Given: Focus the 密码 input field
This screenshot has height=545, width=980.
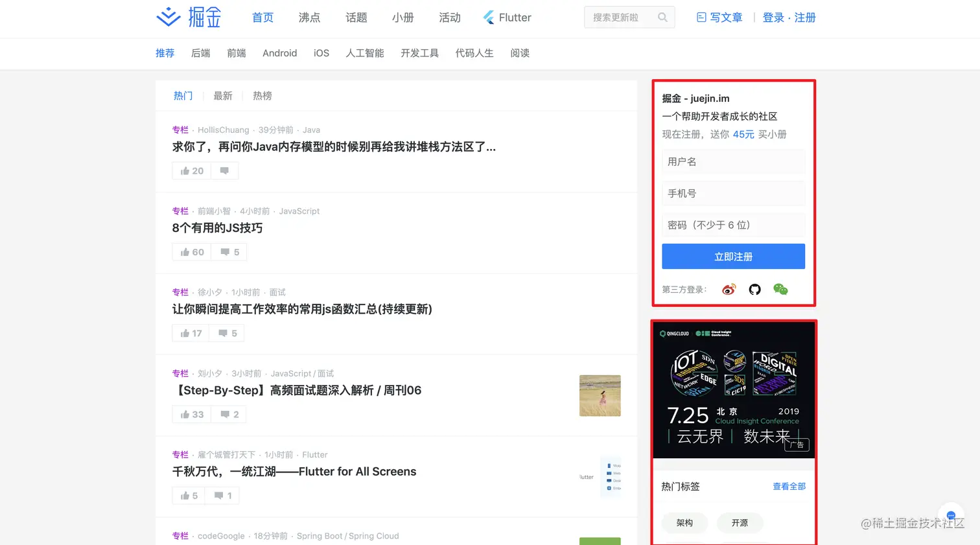Looking at the screenshot, I should tap(733, 225).
